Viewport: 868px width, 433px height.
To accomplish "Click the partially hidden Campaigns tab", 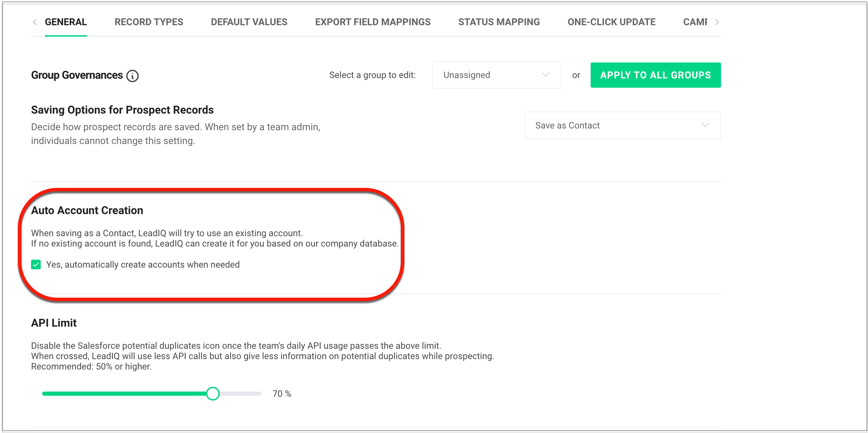I will point(695,22).
